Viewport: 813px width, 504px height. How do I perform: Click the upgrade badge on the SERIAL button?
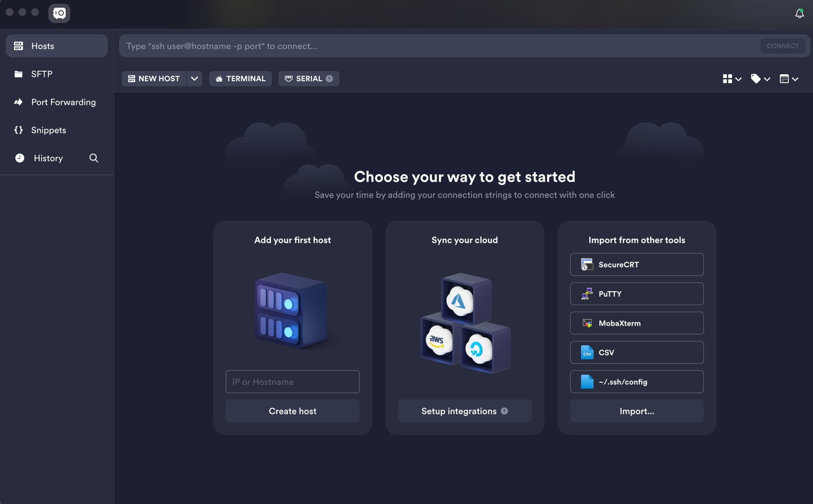(329, 79)
